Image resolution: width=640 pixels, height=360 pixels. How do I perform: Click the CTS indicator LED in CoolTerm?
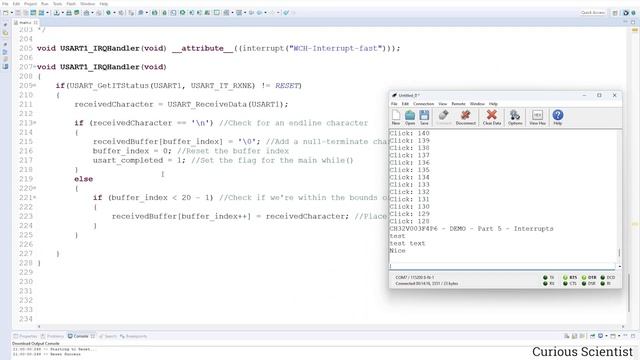coord(565,283)
